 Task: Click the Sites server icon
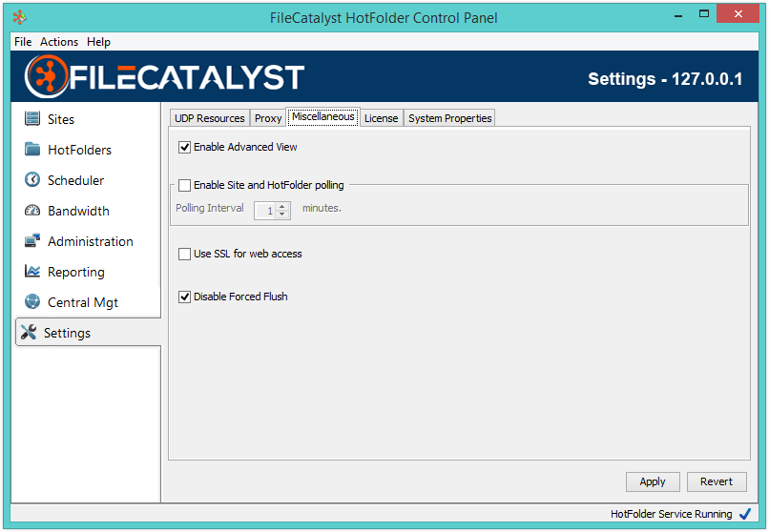32,118
